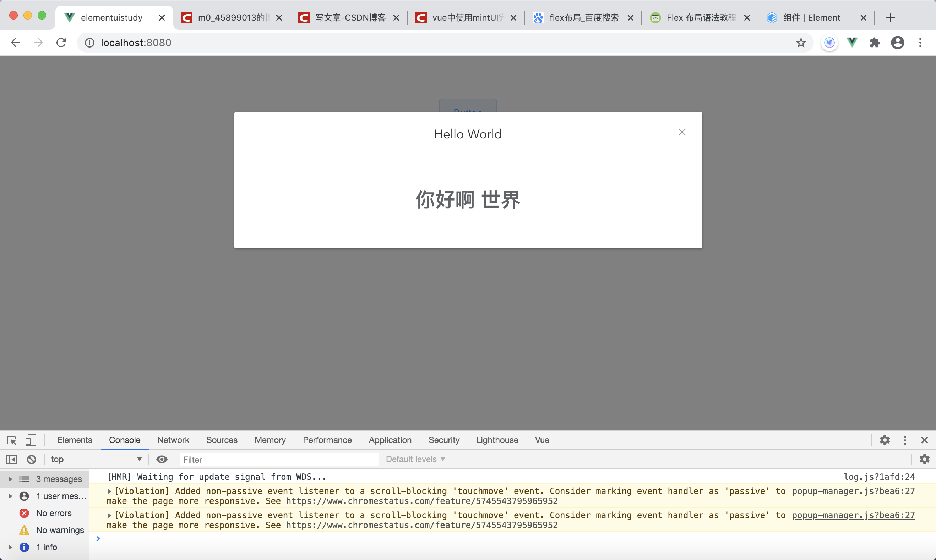Open the Chrome extensions puzzle icon

[875, 43]
